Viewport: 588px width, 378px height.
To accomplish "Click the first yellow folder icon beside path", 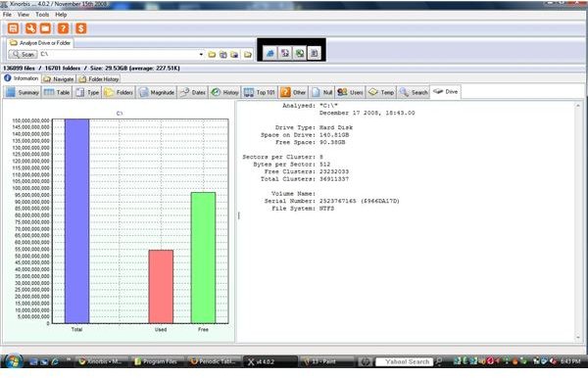I will (x=212, y=54).
